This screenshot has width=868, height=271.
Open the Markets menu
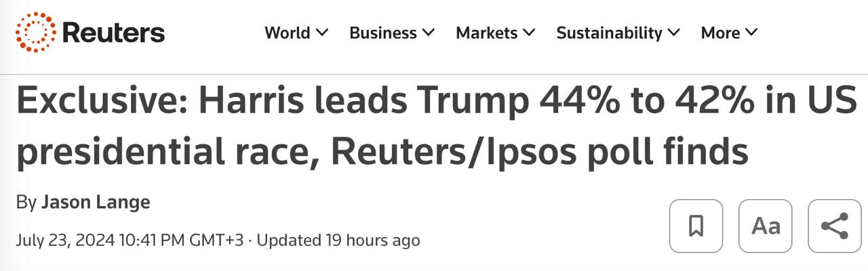pos(486,33)
